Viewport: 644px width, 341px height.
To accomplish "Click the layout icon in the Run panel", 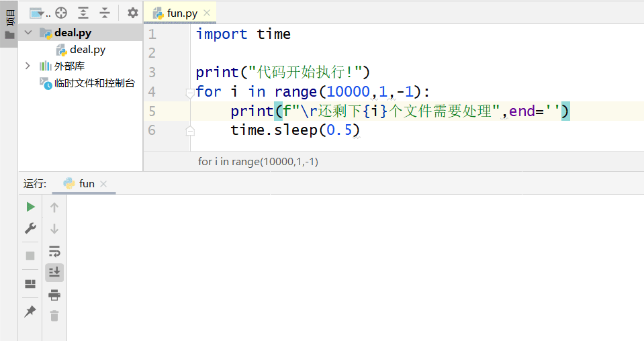I will click(30, 283).
